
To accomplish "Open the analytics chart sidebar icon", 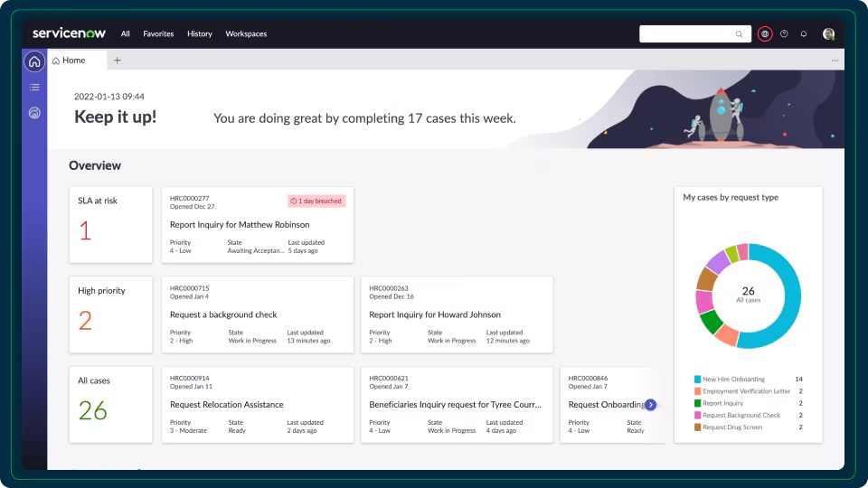I will pyautogui.click(x=34, y=113).
